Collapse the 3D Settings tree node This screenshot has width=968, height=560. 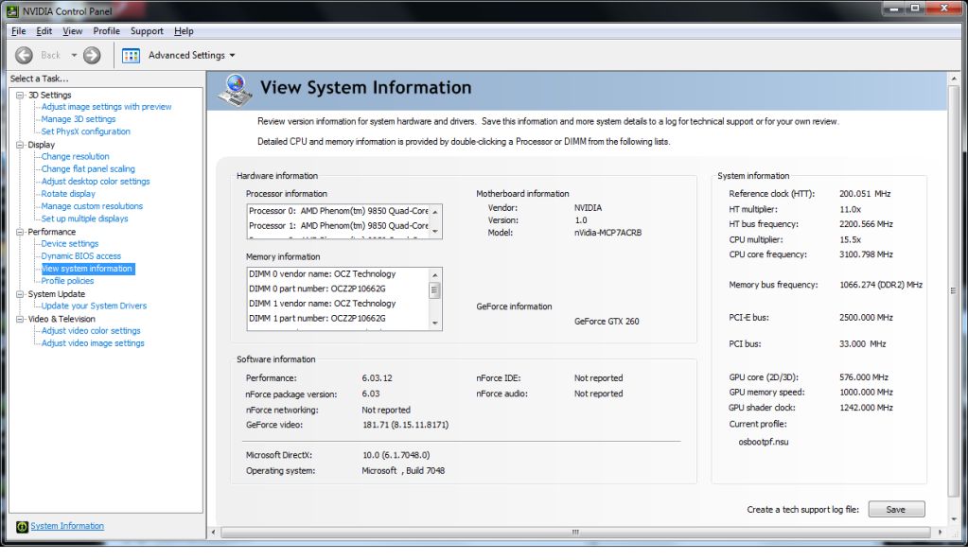[20, 96]
